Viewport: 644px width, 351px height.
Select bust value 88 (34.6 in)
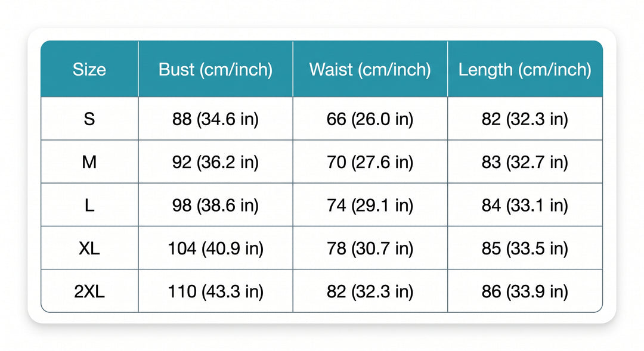(x=216, y=119)
